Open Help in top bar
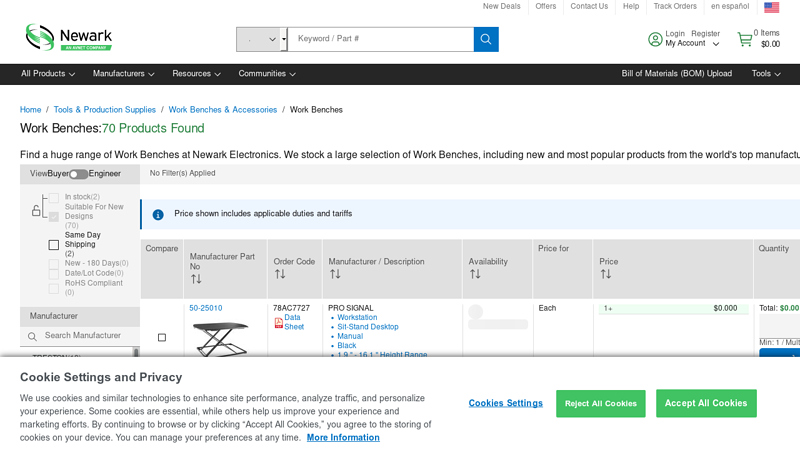The height and width of the screenshot is (450, 800). 631,6
